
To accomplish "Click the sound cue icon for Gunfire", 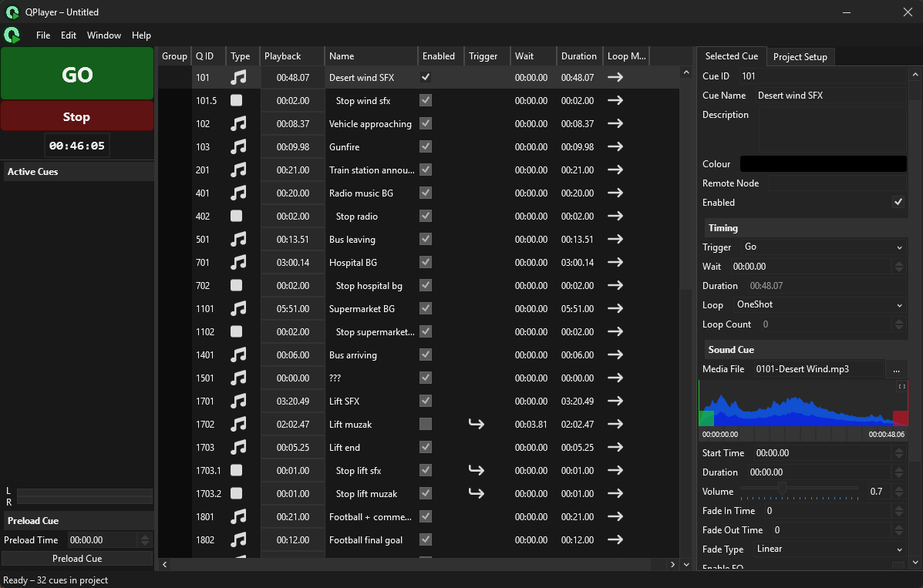I will [x=239, y=146].
